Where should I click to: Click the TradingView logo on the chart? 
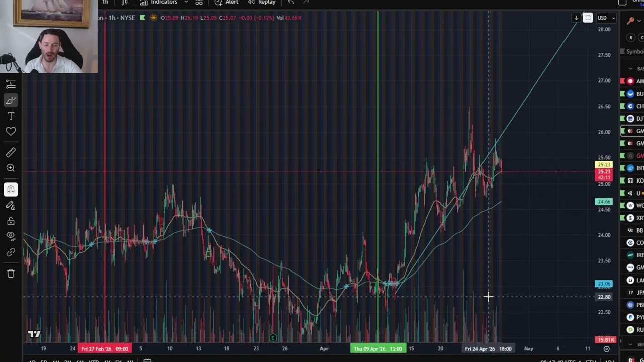(x=34, y=334)
